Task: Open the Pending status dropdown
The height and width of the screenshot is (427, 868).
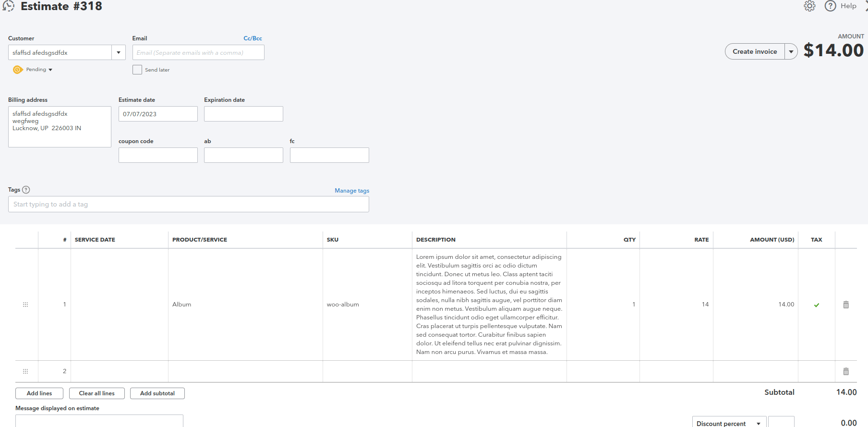Action: (x=39, y=70)
